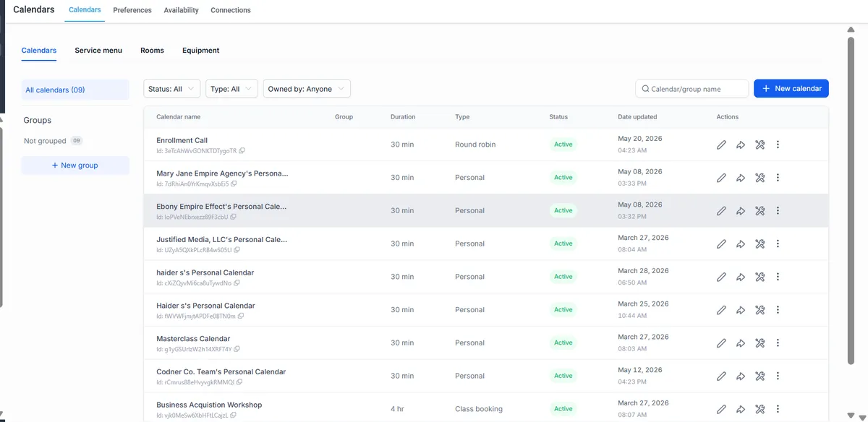Click the New group button
This screenshot has width=868, height=422.
click(75, 165)
